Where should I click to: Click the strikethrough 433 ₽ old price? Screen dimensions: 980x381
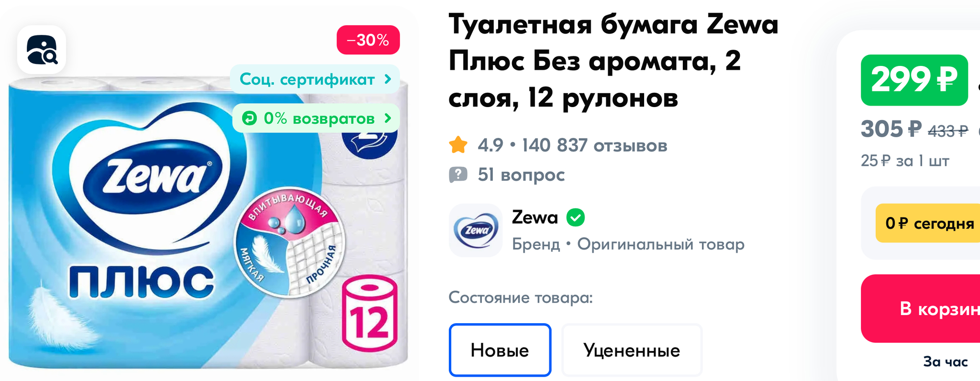[x=948, y=131]
